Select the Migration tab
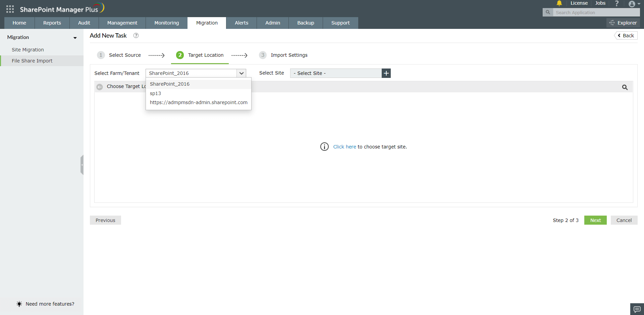This screenshot has width=644, height=315. click(x=207, y=23)
